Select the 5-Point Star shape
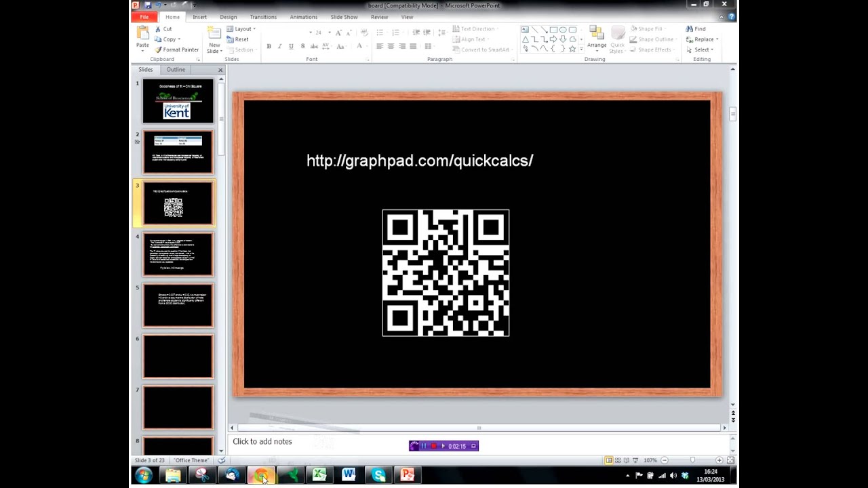This screenshot has width=868, height=488. click(572, 49)
